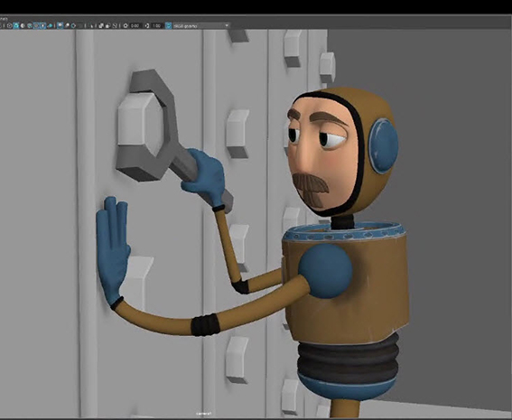Click the gamma value field 1.00
Viewport: 512px width, 420px height.
[x=157, y=26]
